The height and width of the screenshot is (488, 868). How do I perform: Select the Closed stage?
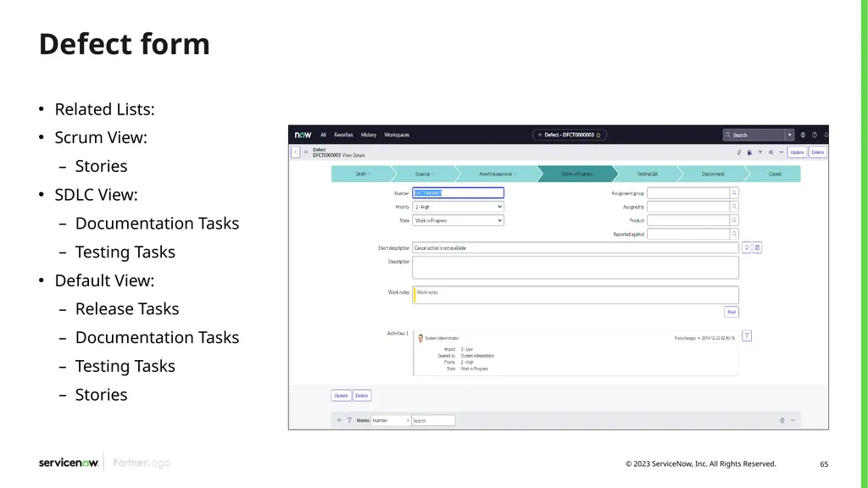coord(774,174)
